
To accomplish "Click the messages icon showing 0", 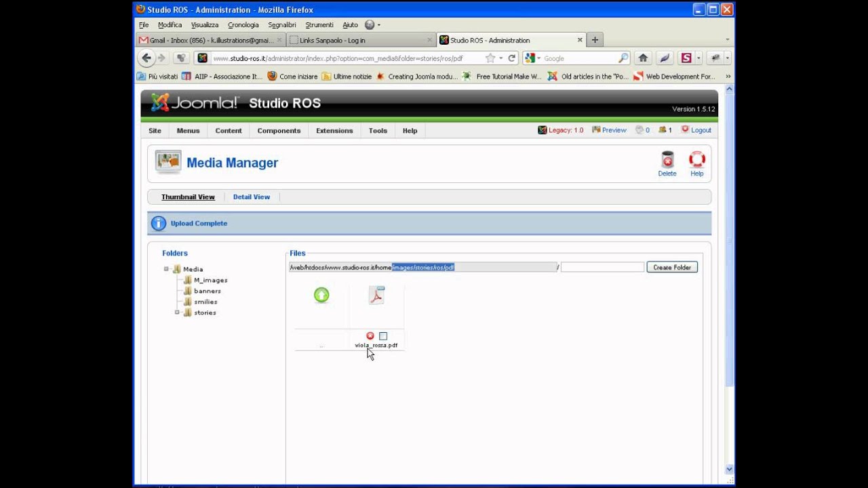I will [642, 130].
